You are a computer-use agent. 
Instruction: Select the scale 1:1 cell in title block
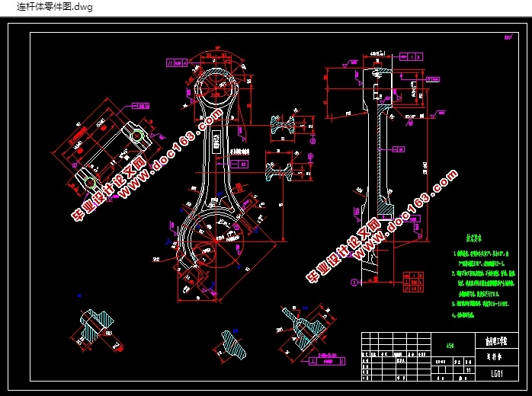(468, 370)
